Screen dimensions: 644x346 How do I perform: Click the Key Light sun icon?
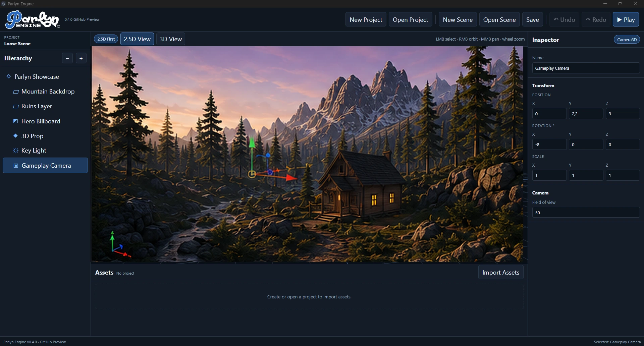(15, 151)
